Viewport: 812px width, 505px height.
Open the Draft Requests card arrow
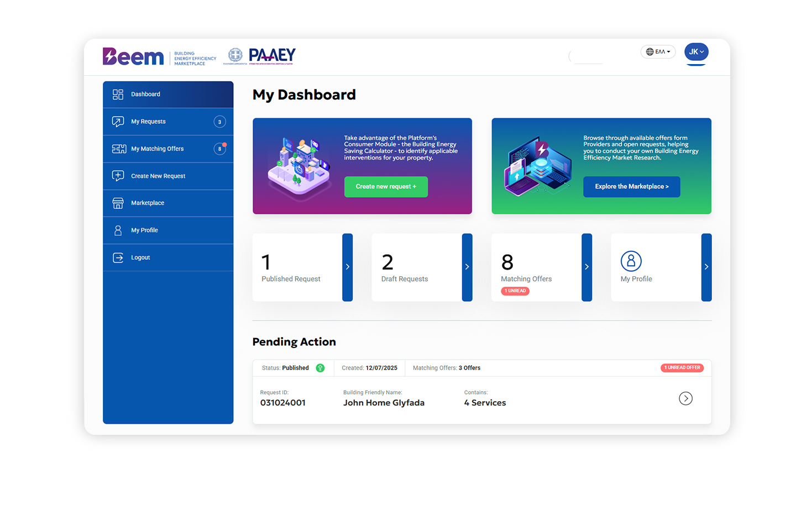pyautogui.click(x=467, y=267)
